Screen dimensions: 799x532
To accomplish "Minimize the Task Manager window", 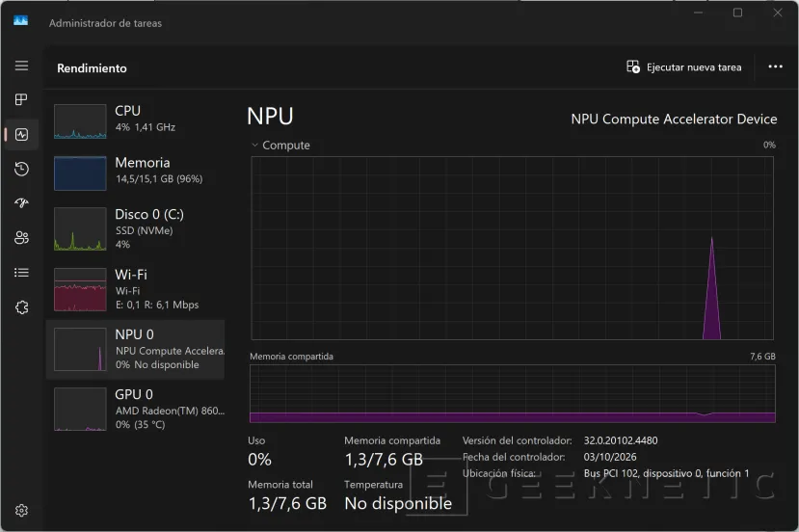I will 698,13.
